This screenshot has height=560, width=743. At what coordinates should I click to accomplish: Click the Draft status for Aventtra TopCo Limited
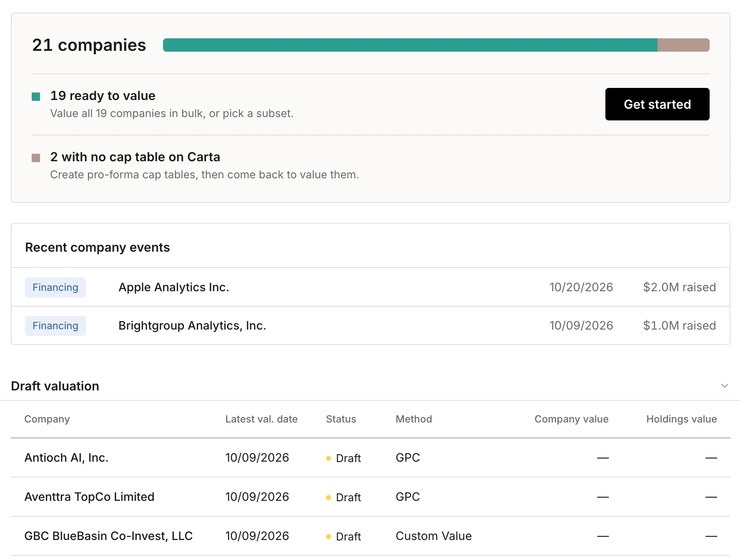click(x=344, y=497)
